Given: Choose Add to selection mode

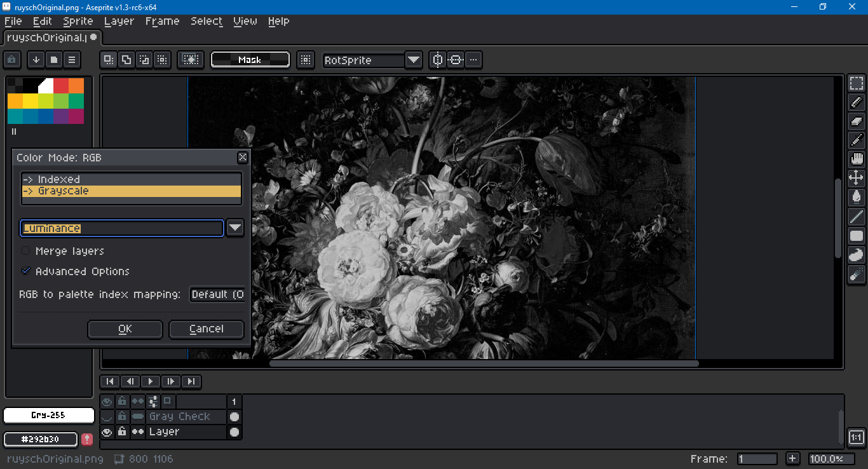Looking at the screenshot, I should point(126,60).
